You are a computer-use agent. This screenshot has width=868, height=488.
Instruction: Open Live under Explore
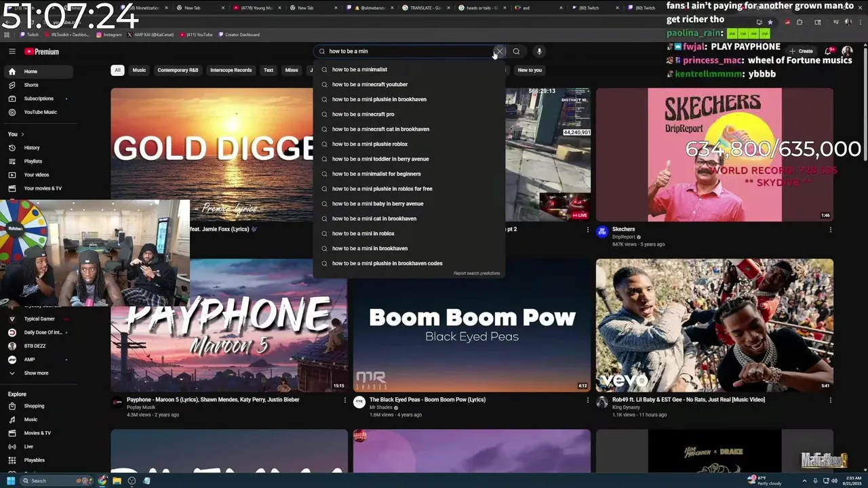[x=38, y=447]
